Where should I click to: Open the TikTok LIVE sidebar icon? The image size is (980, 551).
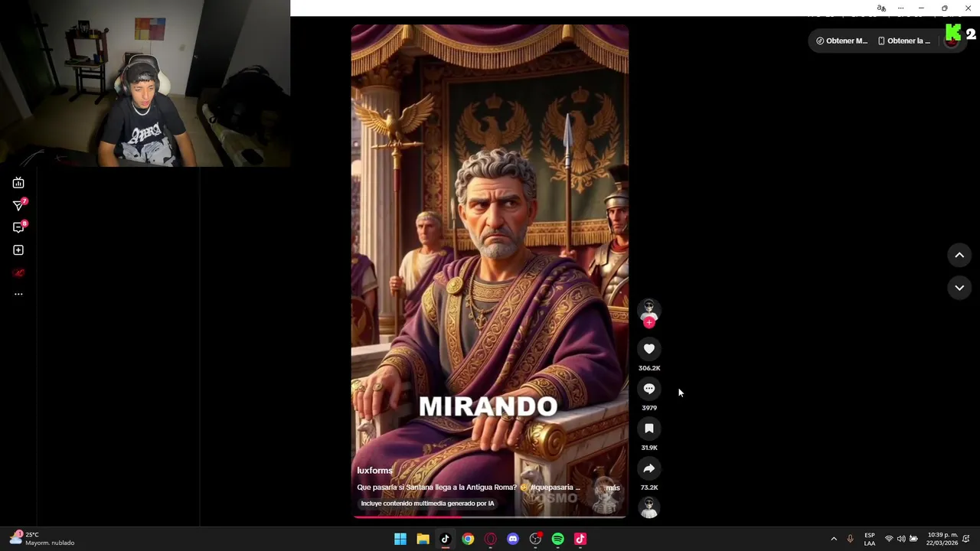click(x=18, y=183)
